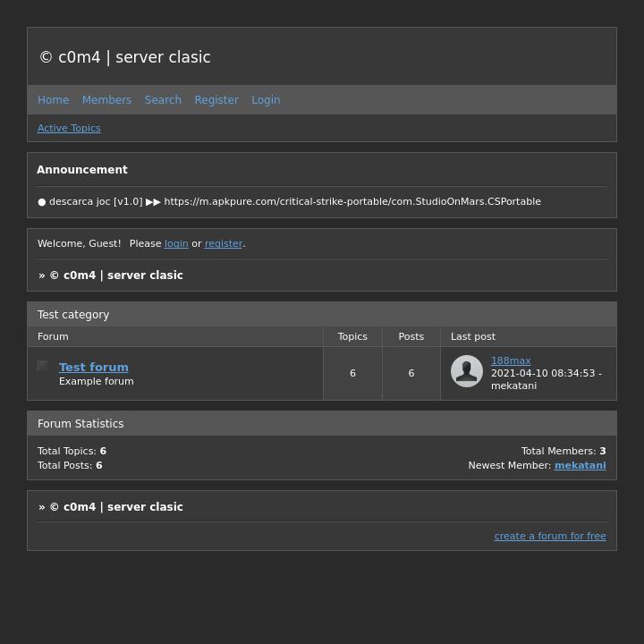Click the breadcrumb below Forum Statistics

[x=115, y=507]
